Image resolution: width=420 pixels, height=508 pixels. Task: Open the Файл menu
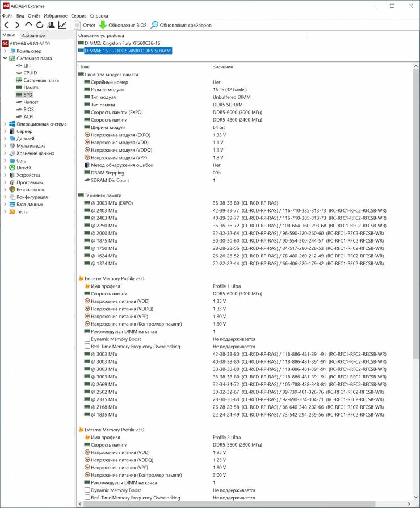[7, 15]
